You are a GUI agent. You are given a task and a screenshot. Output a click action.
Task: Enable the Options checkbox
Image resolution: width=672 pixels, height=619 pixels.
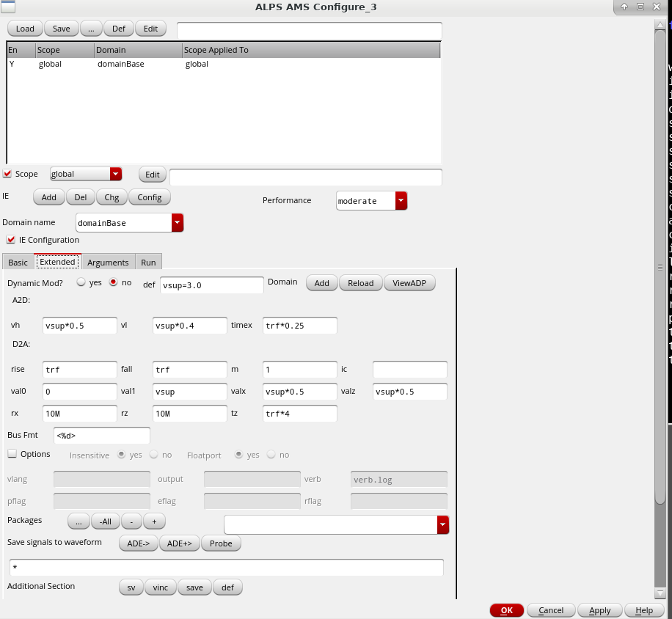(x=12, y=454)
